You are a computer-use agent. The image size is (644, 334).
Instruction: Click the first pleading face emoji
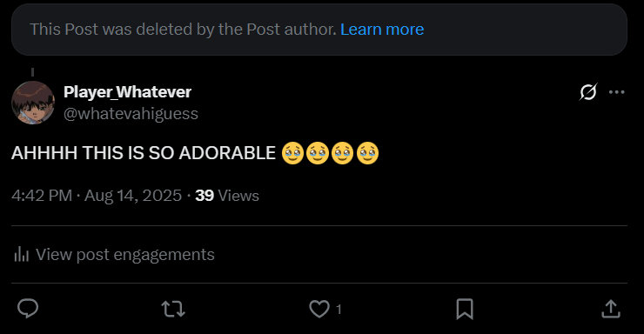(292, 153)
